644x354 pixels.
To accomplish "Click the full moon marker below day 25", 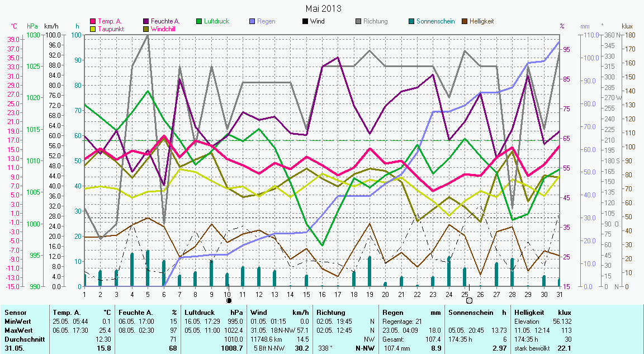I will 469,300.
